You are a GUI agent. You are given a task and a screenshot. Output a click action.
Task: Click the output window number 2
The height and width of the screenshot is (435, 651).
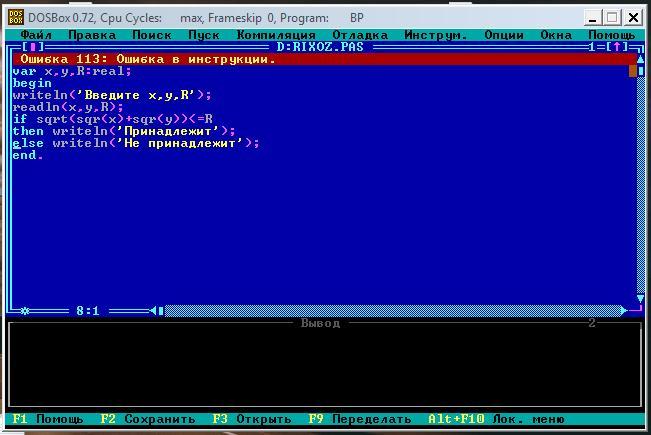[592, 323]
